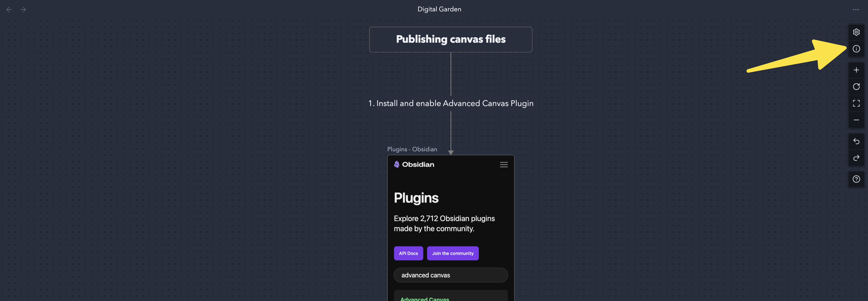
Task: Click Join the community button
Action: click(x=453, y=254)
